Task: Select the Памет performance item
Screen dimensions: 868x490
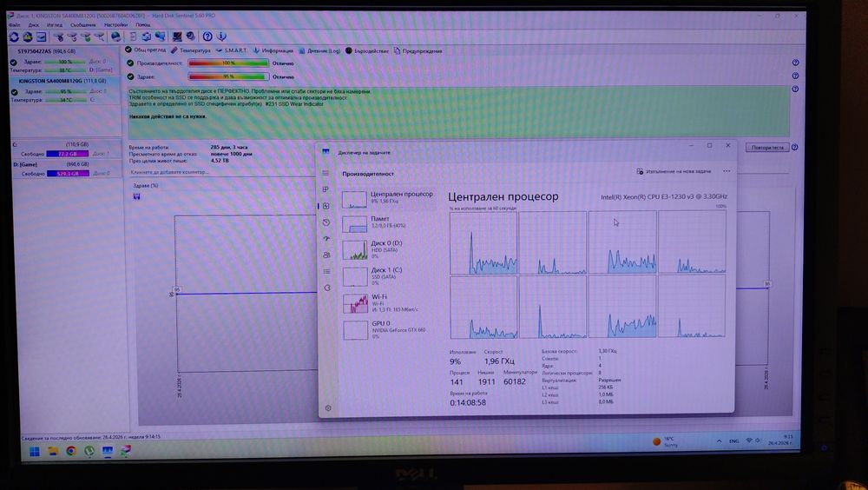Action: (387, 222)
